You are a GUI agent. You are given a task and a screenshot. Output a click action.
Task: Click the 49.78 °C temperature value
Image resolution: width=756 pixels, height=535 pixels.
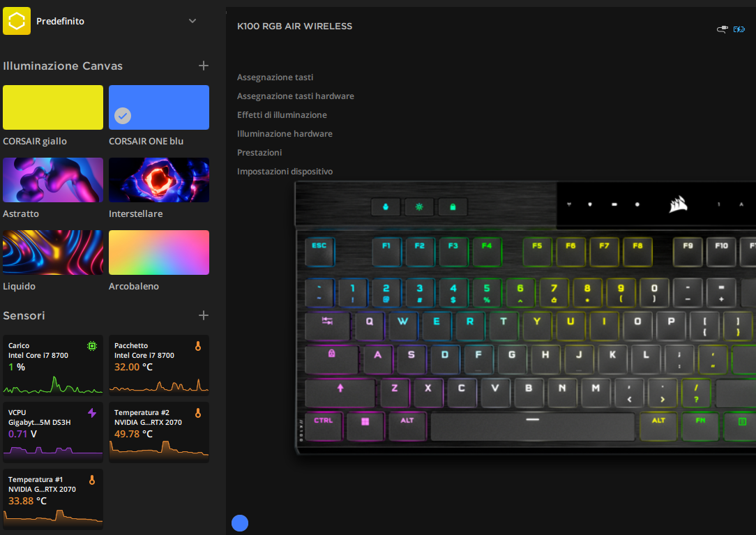133,434
